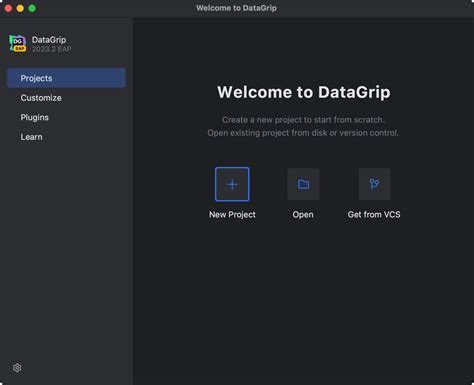Click the Get from VCS label
The width and height of the screenshot is (474, 385).
point(374,215)
